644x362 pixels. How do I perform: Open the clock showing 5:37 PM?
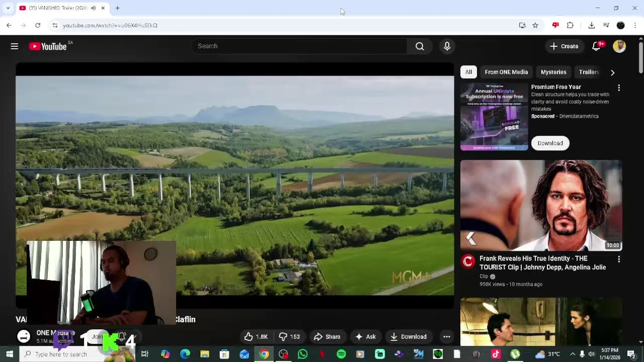click(610, 354)
